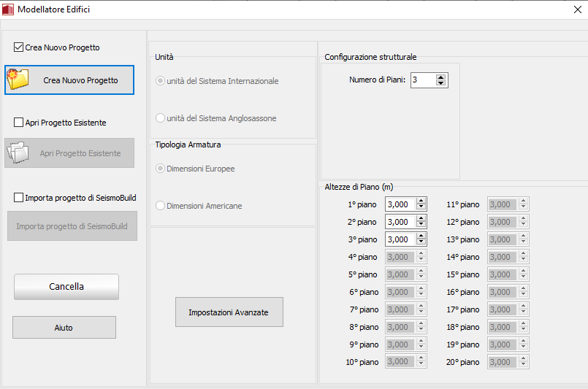The height and width of the screenshot is (389, 588).
Task: Increase Numero di Piani with up arrow
Action: [440, 77]
